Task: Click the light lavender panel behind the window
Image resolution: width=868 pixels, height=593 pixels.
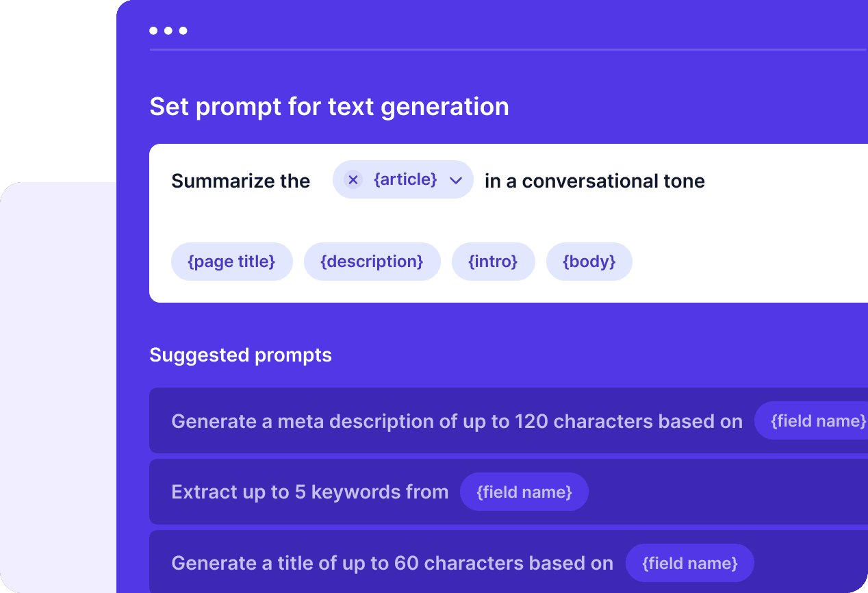Action: [x=58, y=387]
